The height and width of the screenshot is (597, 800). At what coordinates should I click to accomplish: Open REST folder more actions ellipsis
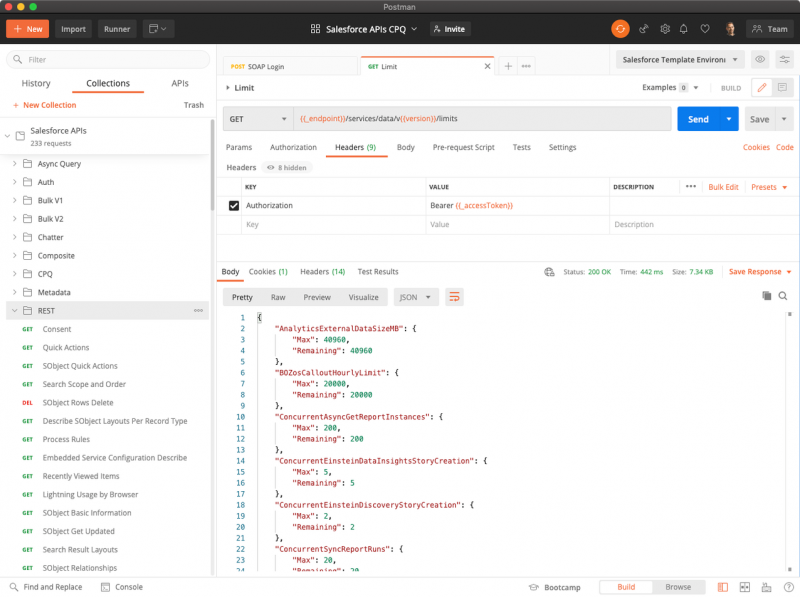tap(198, 311)
